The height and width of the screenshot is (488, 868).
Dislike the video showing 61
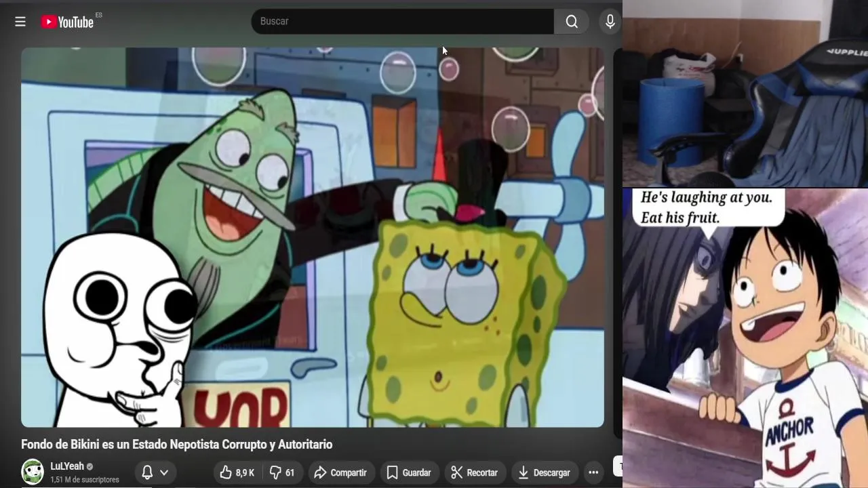pyautogui.click(x=282, y=472)
